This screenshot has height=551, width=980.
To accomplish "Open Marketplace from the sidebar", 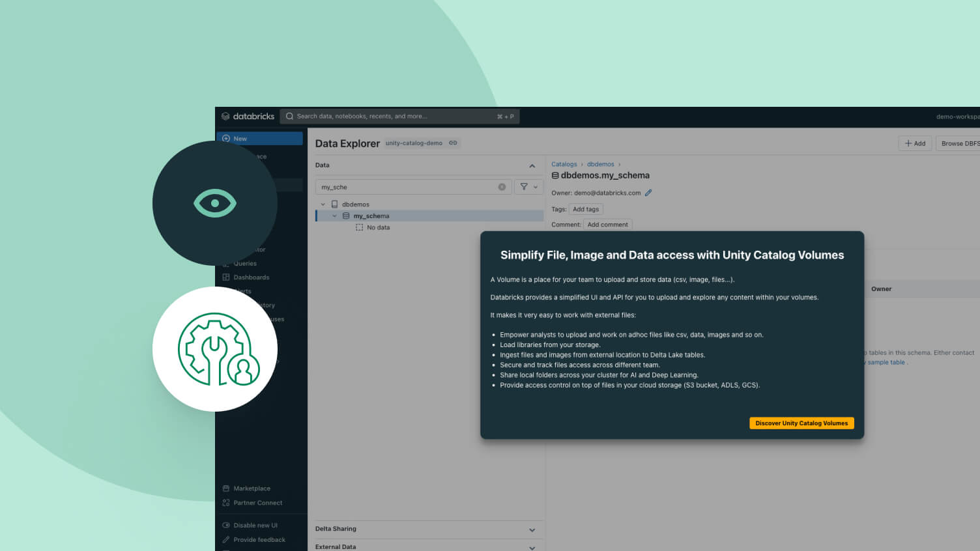I will (x=246, y=488).
